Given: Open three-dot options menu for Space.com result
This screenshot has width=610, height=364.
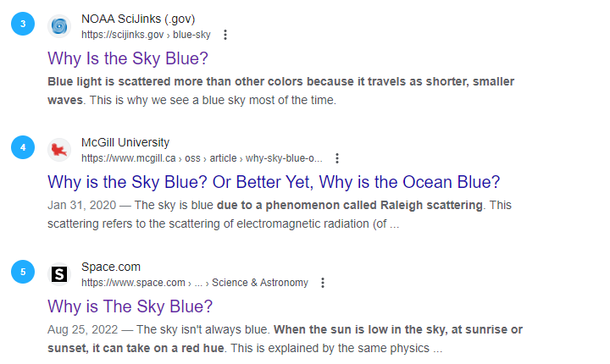Looking at the screenshot, I should point(323,283).
